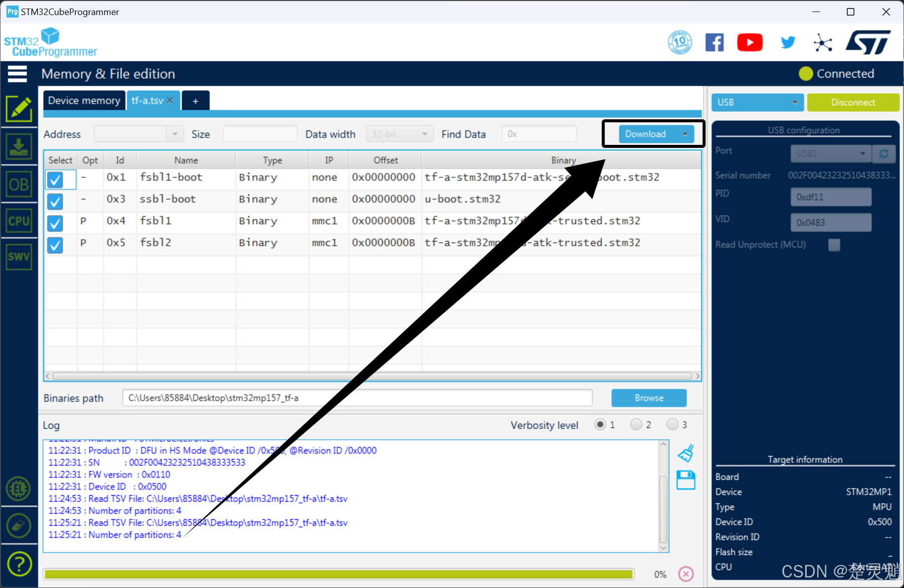The image size is (904, 588).
Task: Open the Option Bytes OB panel
Action: [x=19, y=185]
